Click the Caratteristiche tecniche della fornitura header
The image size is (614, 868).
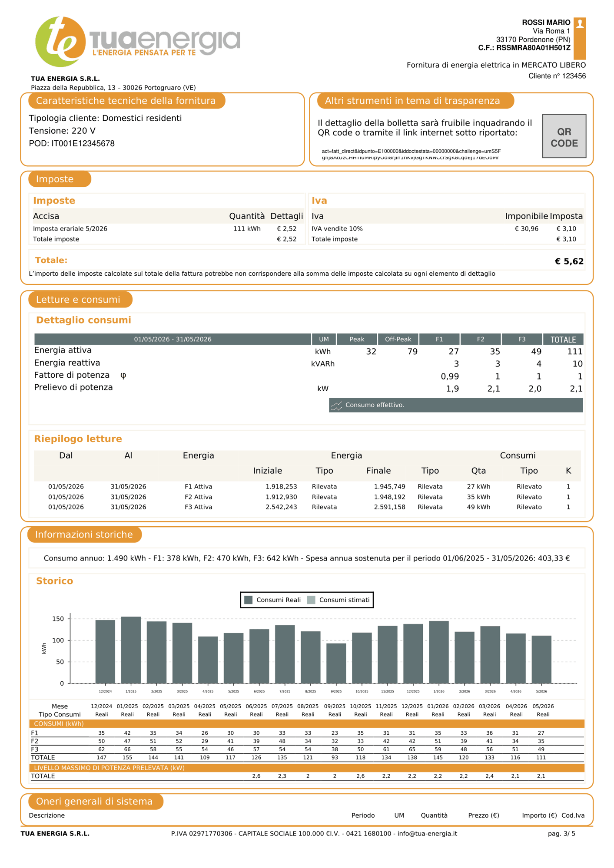(x=126, y=101)
